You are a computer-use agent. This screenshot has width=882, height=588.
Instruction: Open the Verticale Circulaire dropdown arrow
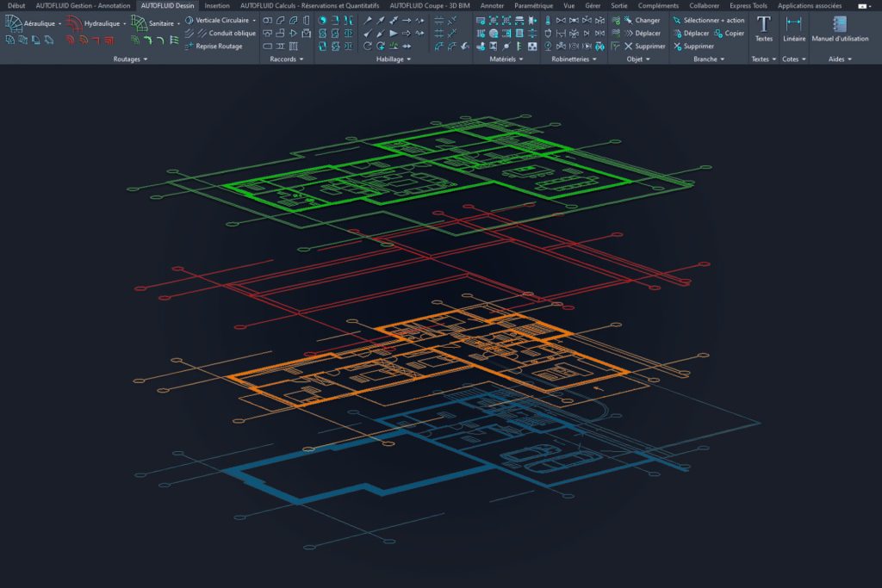[254, 21]
